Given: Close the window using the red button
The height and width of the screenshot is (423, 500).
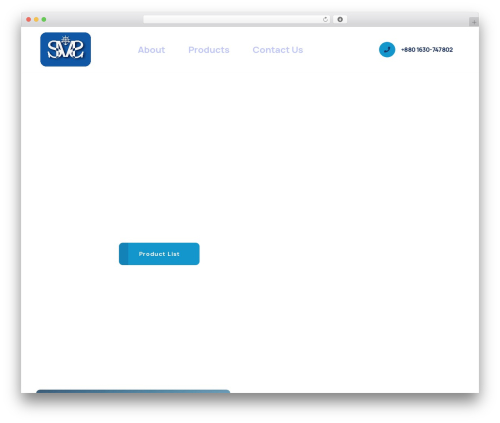Looking at the screenshot, I should click(x=29, y=20).
